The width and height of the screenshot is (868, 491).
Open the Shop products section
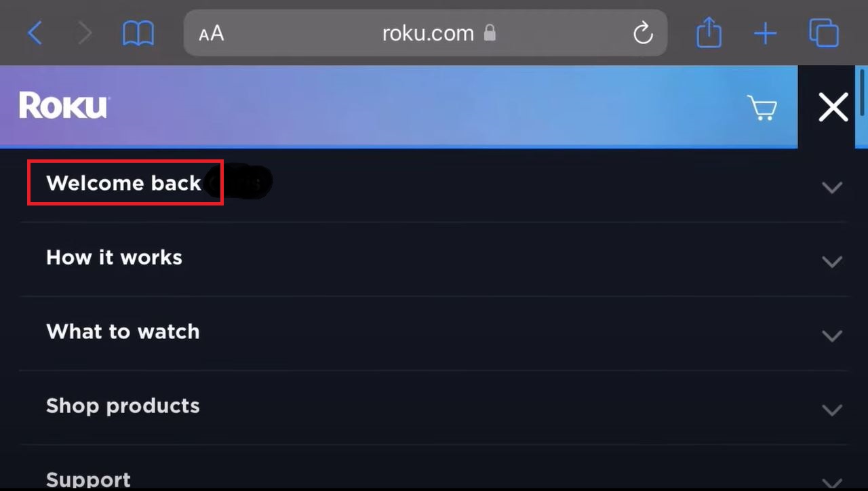click(x=123, y=406)
